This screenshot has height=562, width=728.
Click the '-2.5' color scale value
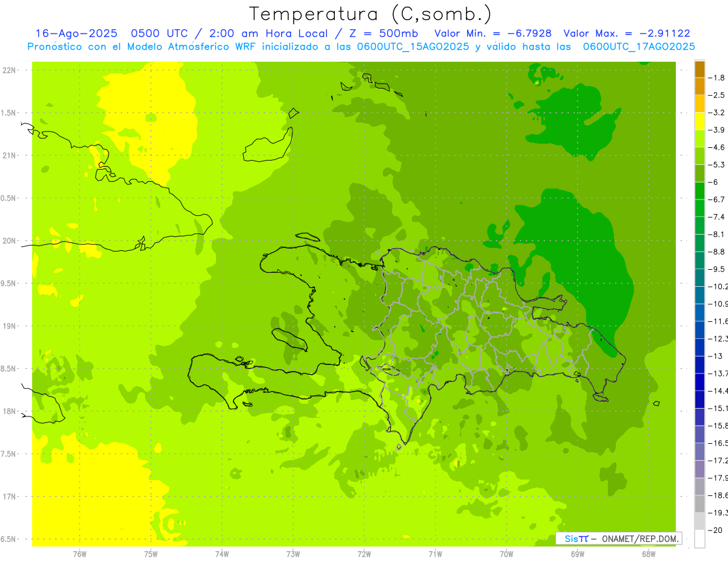point(717,95)
